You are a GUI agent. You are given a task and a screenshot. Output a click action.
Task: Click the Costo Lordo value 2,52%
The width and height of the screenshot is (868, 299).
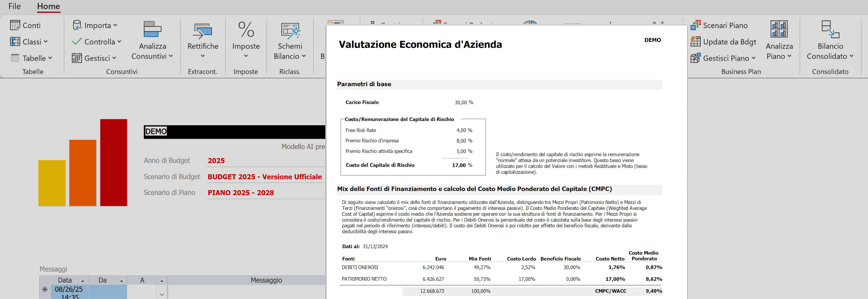coord(528,267)
